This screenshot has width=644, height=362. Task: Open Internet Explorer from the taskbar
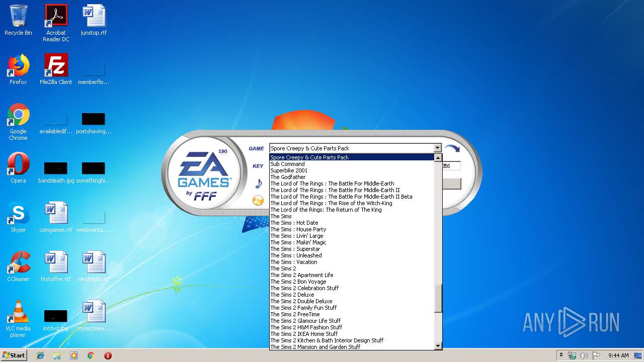click(x=40, y=355)
